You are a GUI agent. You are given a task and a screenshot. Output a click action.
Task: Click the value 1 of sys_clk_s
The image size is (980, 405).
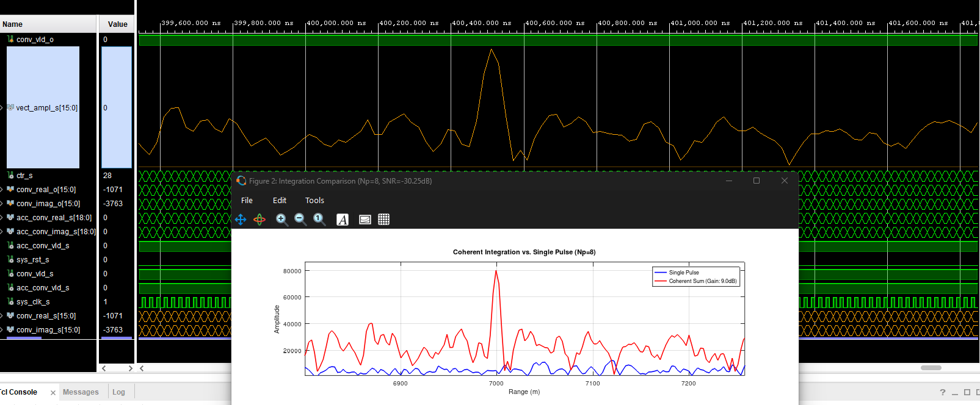(x=105, y=302)
